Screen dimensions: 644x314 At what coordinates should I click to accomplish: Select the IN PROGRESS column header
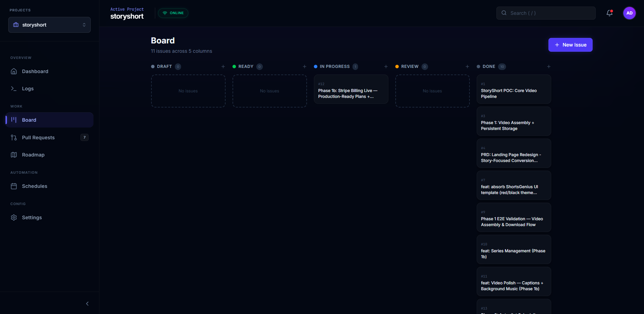[335, 66]
